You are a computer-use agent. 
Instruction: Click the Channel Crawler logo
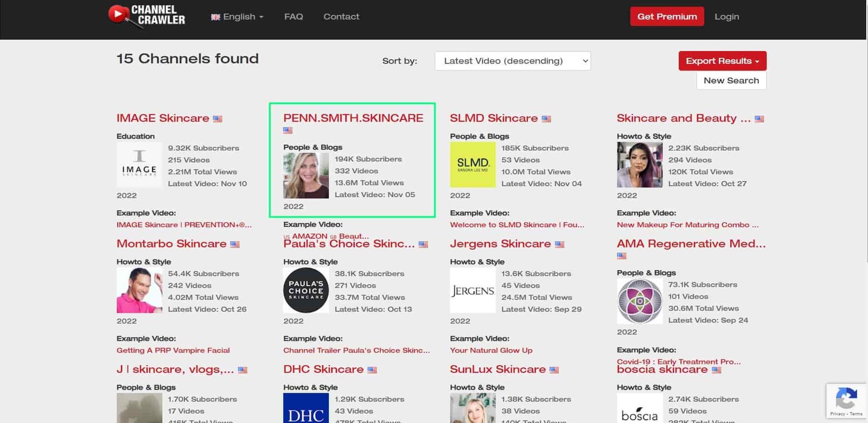click(146, 16)
